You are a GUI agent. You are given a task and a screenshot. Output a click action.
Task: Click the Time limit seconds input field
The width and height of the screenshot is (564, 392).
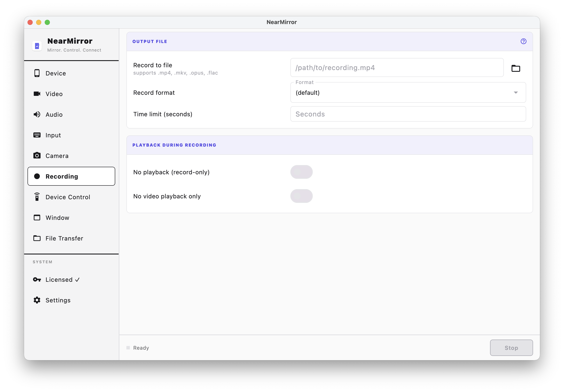click(408, 114)
